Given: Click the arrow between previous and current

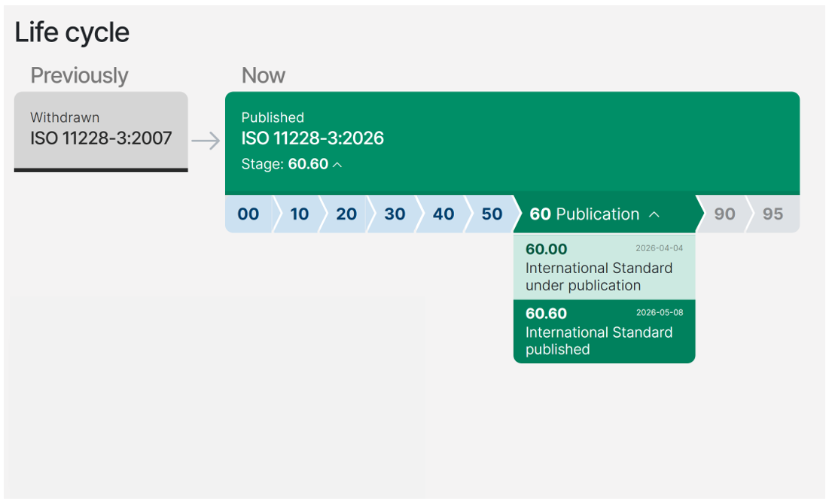Looking at the screenshot, I should pyautogui.click(x=206, y=141).
